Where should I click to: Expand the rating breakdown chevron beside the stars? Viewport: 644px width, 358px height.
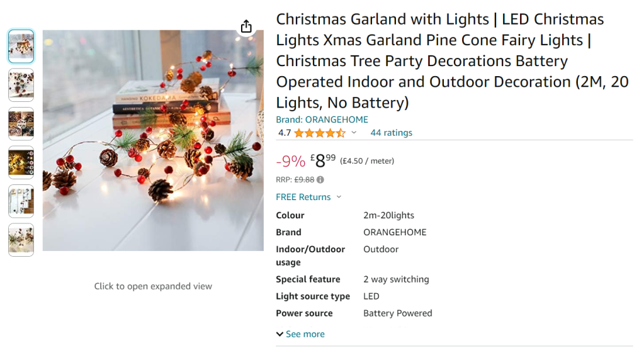coord(354,133)
